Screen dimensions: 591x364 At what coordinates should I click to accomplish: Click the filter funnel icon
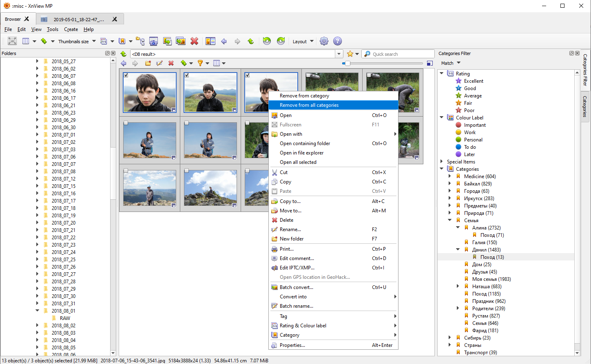click(x=200, y=63)
